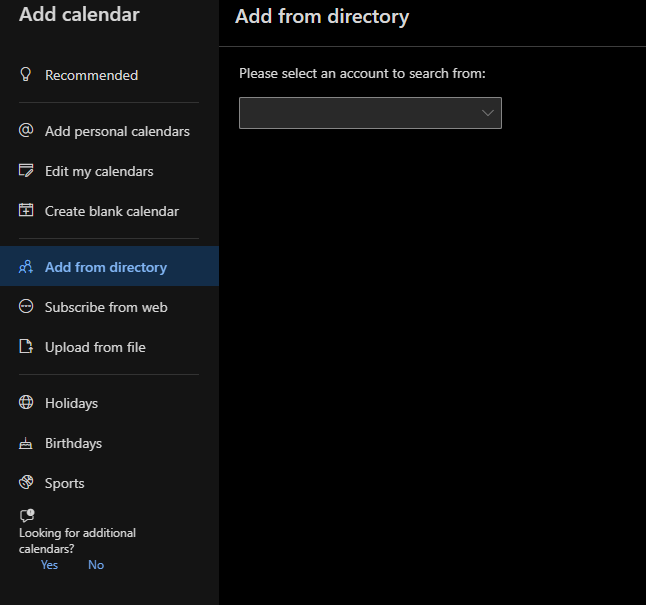Click the Add personal calendars @ icon
Image resolution: width=646 pixels, height=605 pixels.
pos(26,131)
